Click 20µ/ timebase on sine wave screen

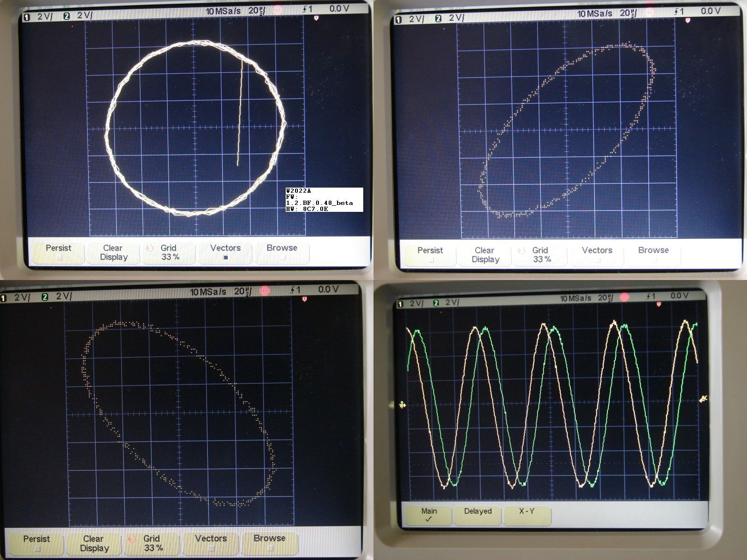605,297
